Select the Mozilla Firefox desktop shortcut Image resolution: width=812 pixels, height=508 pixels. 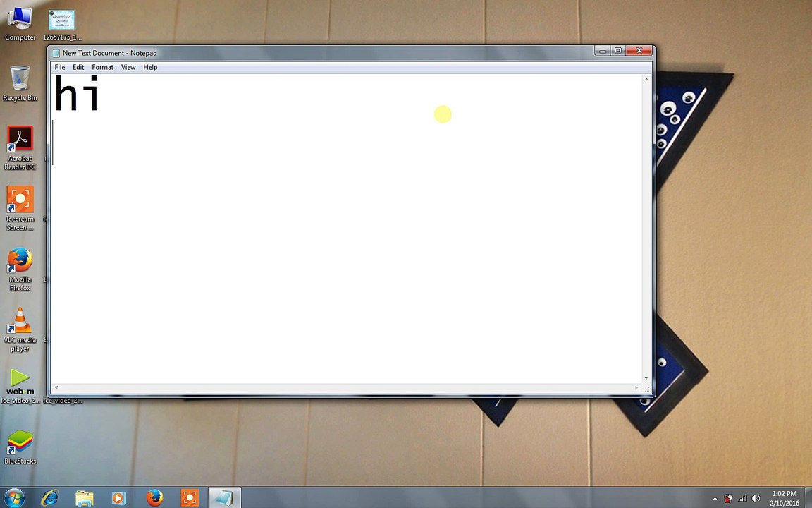(20, 269)
